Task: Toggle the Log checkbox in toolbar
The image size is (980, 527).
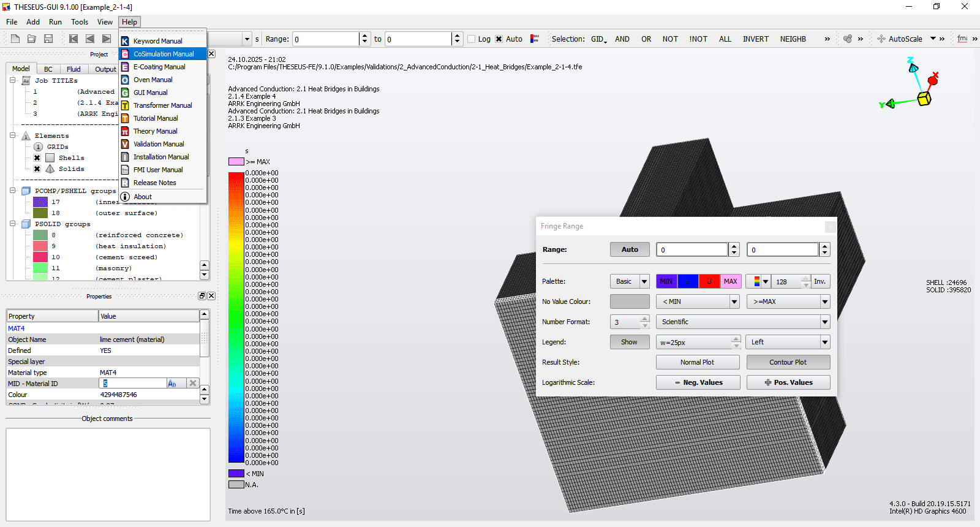Action: click(472, 39)
